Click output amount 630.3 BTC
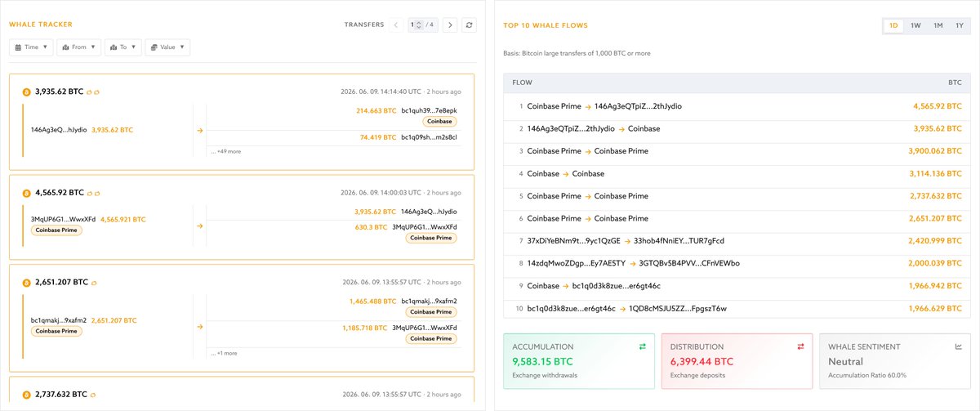The width and height of the screenshot is (980, 411). [371, 227]
